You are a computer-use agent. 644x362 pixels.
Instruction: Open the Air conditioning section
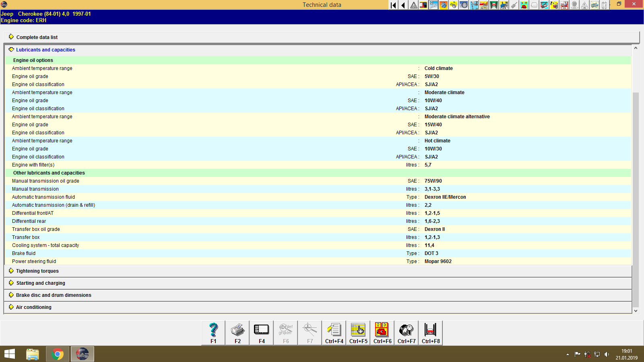click(33, 307)
